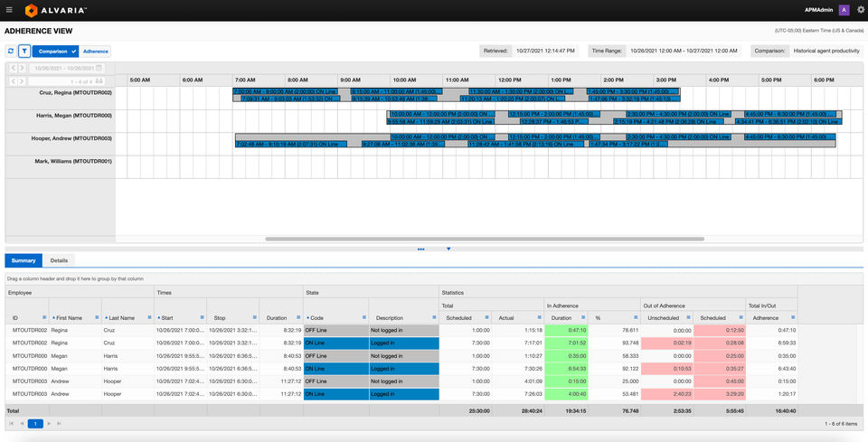The image size is (868, 442).
Task: Open the settings gear icon
Action: pyautogui.click(x=861, y=10)
